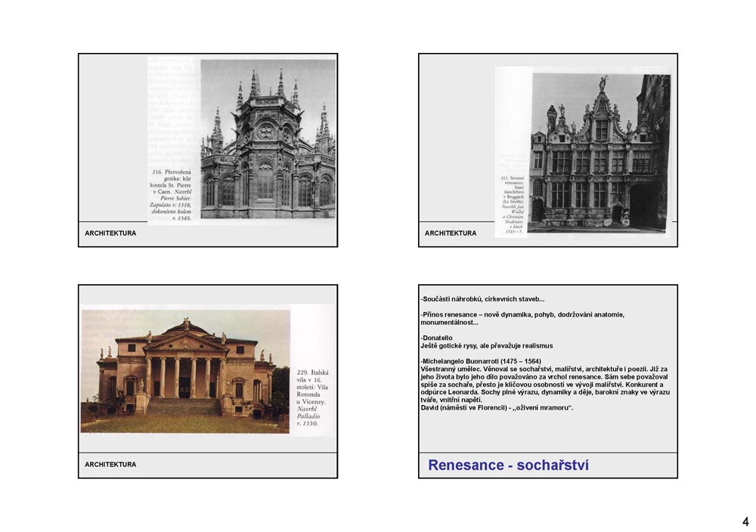The height and width of the screenshot is (532, 756).
Task: Click the Gothic church choir photo
Action: (268, 139)
